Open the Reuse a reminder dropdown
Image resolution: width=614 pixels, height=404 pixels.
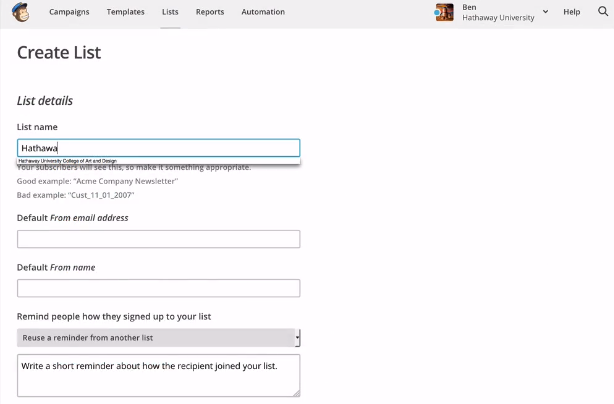click(158, 338)
